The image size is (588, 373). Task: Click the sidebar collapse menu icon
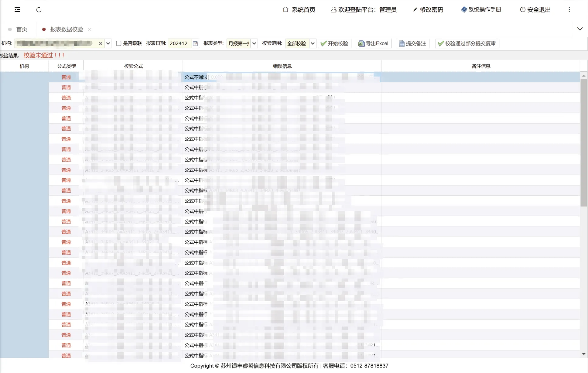tap(17, 10)
